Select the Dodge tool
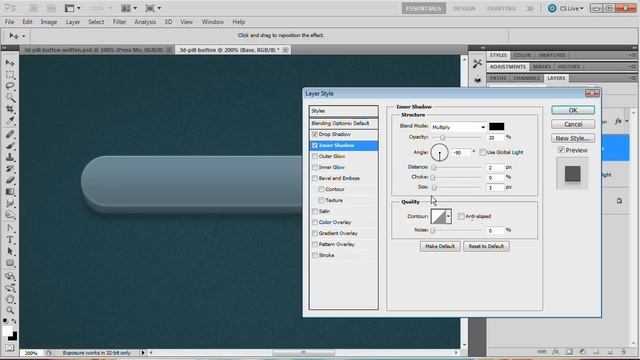Screen dimensions: 640x360 click(x=10, y=215)
